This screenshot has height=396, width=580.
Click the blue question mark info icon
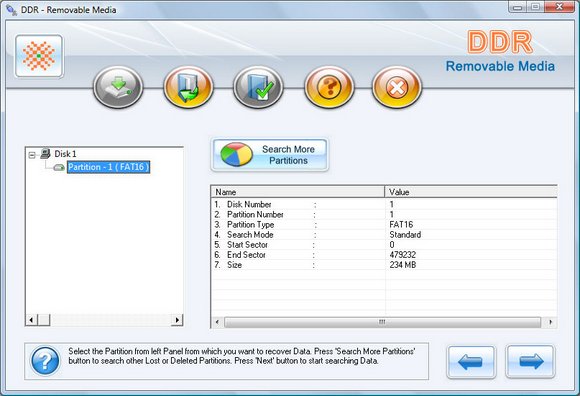click(45, 361)
